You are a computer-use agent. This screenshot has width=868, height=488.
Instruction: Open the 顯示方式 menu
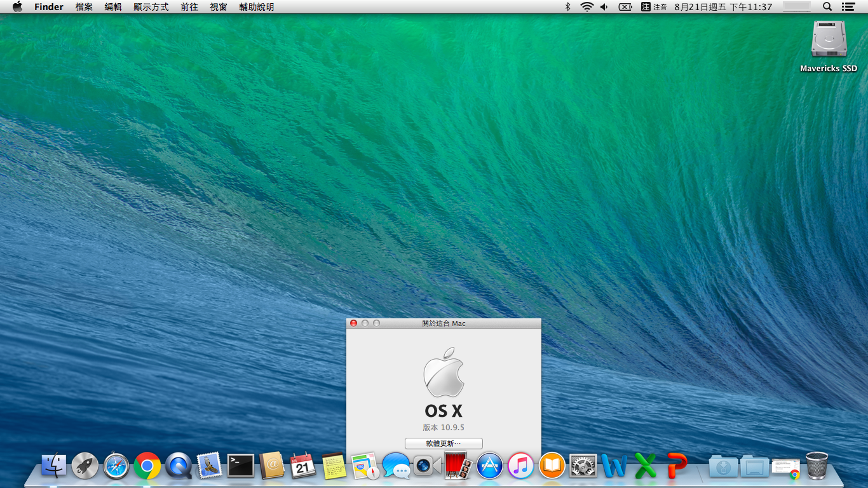pos(151,7)
